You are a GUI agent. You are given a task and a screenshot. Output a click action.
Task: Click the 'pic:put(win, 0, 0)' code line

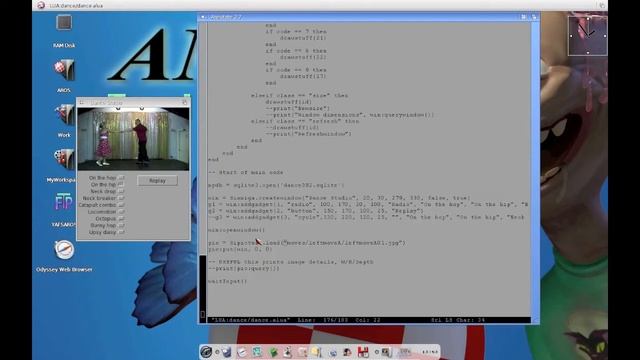click(x=240, y=249)
